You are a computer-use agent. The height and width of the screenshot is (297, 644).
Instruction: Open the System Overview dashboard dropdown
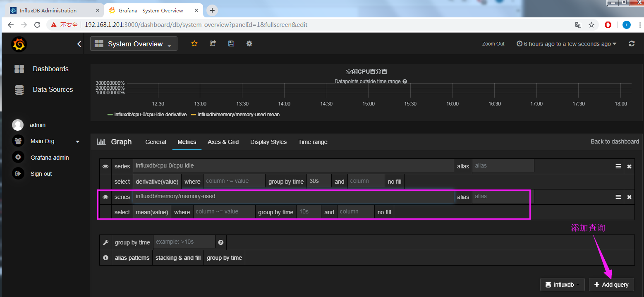point(134,44)
